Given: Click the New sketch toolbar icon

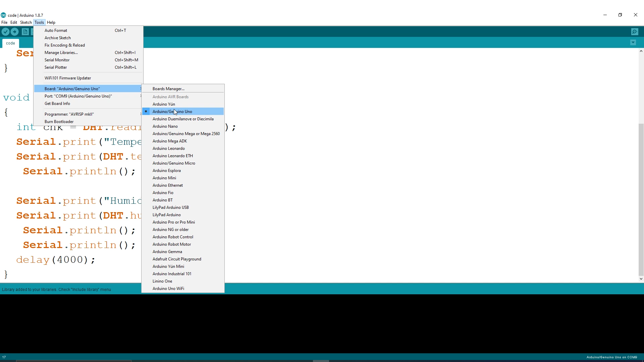Looking at the screenshot, I should [x=25, y=32].
